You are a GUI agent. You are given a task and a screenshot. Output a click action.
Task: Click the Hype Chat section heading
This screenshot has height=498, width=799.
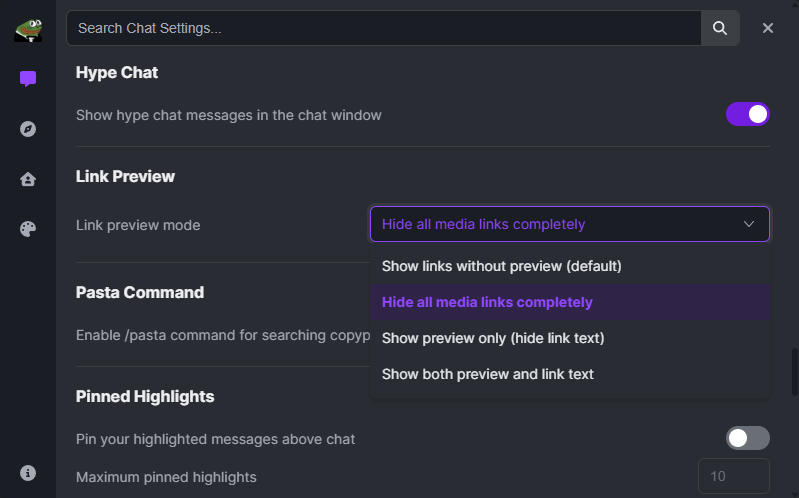[x=117, y=73]
